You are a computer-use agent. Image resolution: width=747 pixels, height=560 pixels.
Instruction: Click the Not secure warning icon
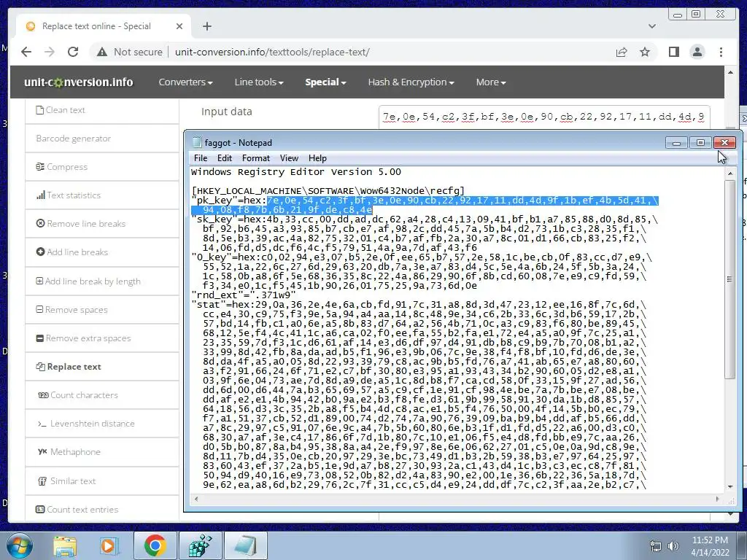pos(102,52)
